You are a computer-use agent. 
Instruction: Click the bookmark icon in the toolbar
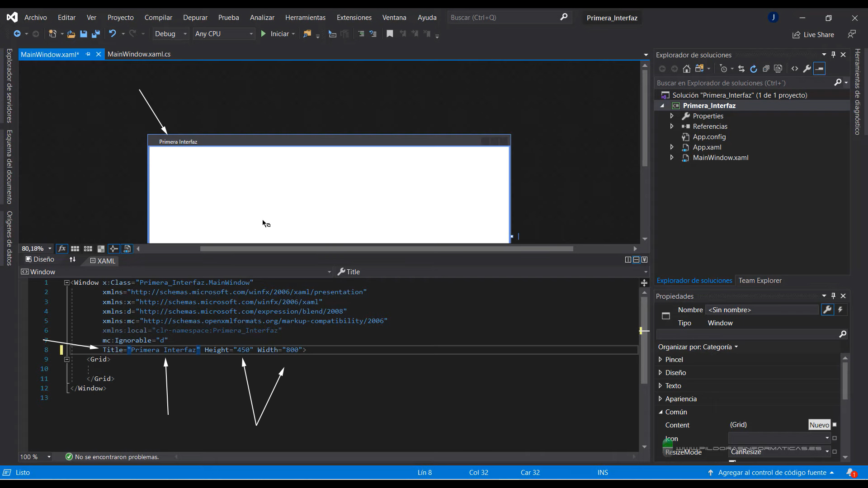(389, 34)
